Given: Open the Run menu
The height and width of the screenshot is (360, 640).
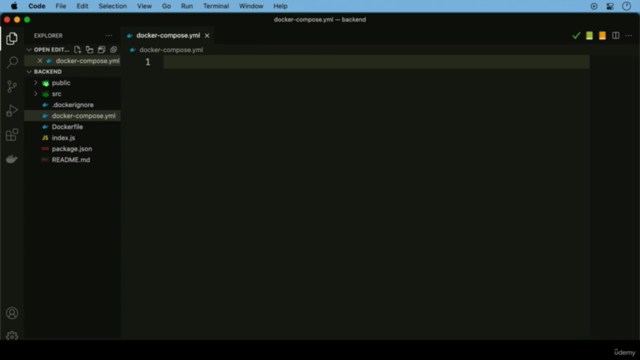Looking at the screenshot, I should [x=187, y=6].
